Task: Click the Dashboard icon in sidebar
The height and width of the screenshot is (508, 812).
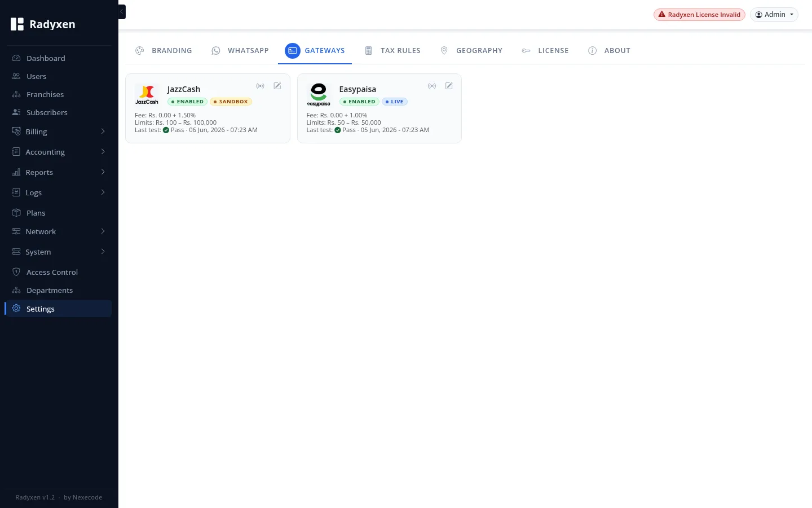Action: pyautogui.click(x=16, y=58)
